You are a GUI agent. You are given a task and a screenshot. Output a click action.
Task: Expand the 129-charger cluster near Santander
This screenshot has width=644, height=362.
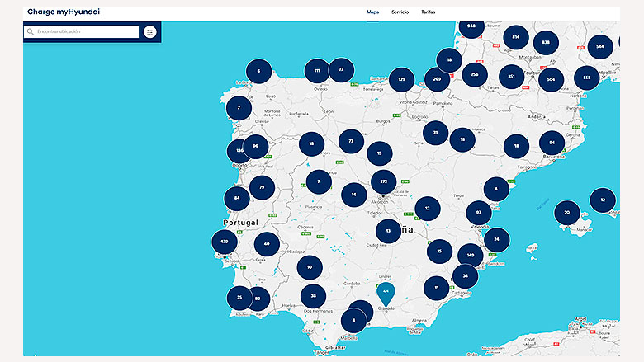(x=401, y=79)
